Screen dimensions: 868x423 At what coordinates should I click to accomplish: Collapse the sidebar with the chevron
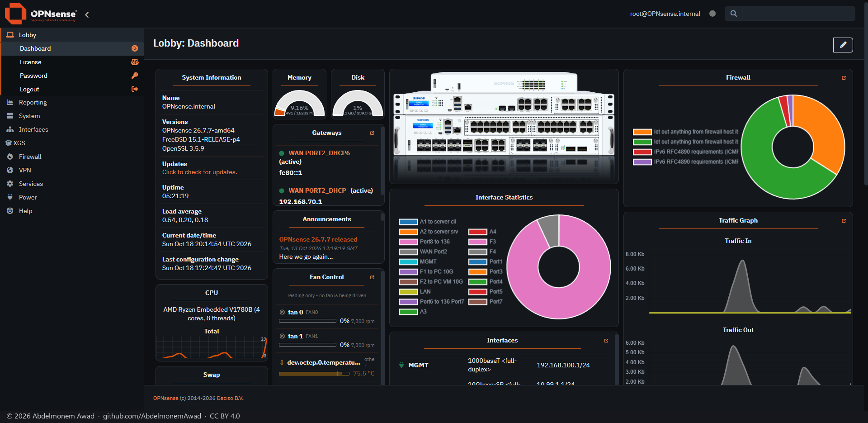click(87, 14)
